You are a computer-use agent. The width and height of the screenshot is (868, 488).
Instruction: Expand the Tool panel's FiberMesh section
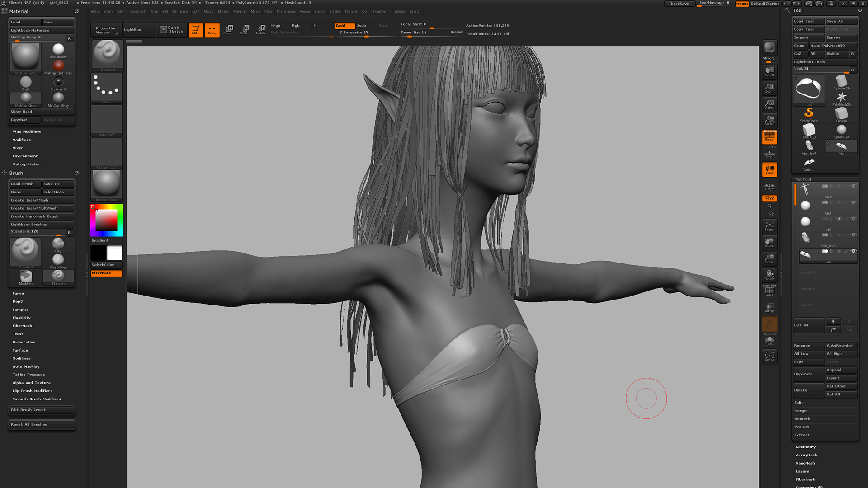[x=806, y=479]
